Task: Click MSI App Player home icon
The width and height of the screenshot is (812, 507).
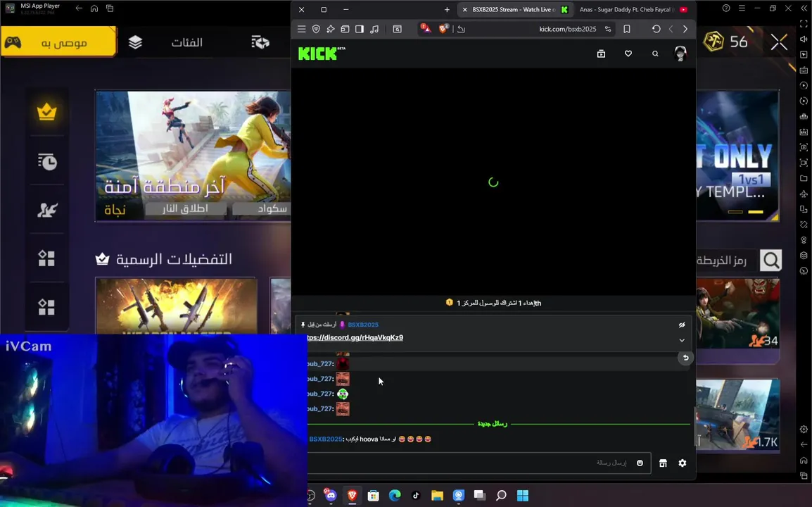Action: [x=94, y=8]
